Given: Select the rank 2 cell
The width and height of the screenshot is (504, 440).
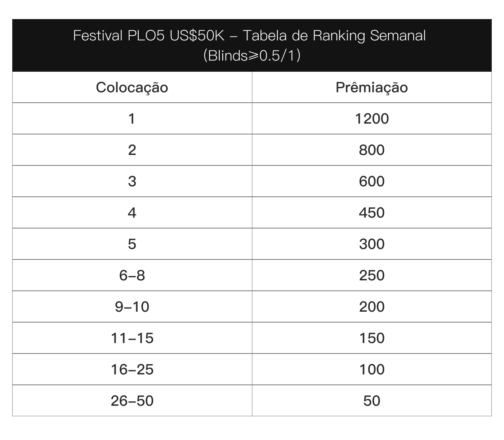Looking at the screenshot, I should (x=132, y=150).
